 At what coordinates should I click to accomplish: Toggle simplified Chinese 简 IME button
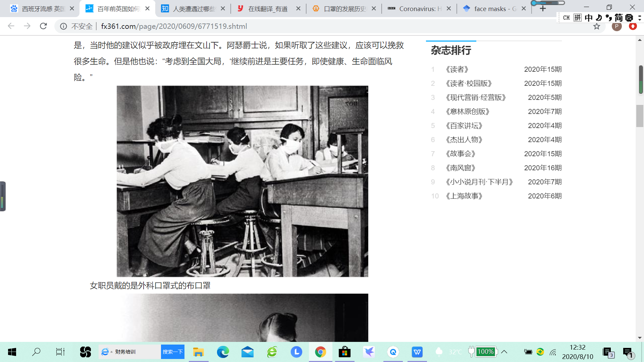pyautogui.click(x=619, y=18)
